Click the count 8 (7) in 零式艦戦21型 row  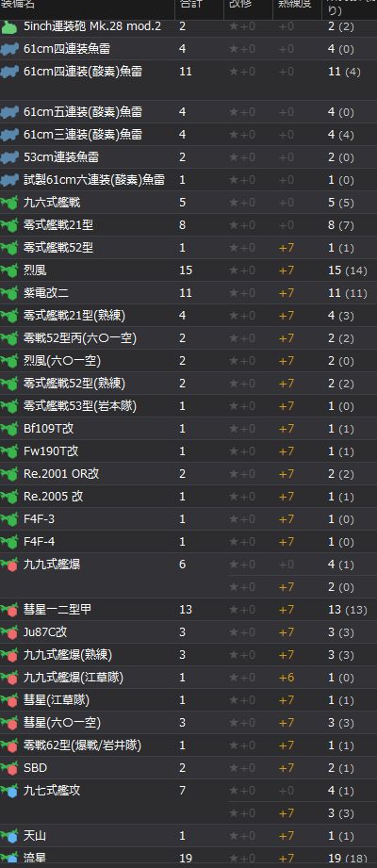[340, 226]
